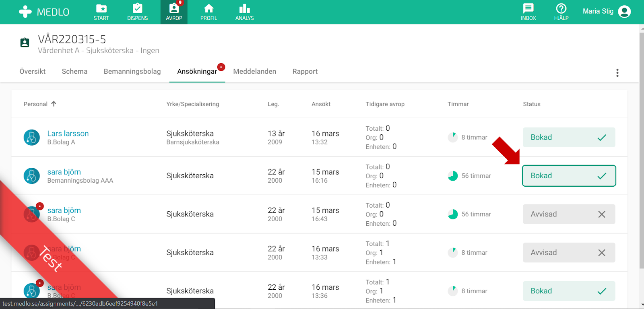Screen dimensions: 644x309
Task: Open sara björn B.Bolag C link applied 16:43
Action: click(x=64, y=210)
